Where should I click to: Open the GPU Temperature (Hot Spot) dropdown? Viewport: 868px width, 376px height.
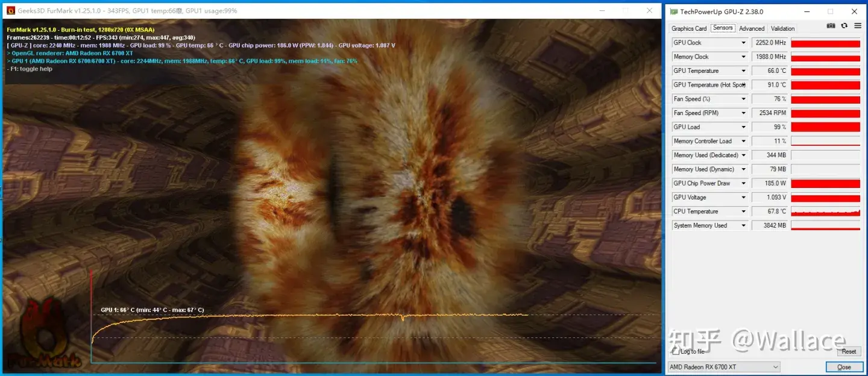click(743, 85)
